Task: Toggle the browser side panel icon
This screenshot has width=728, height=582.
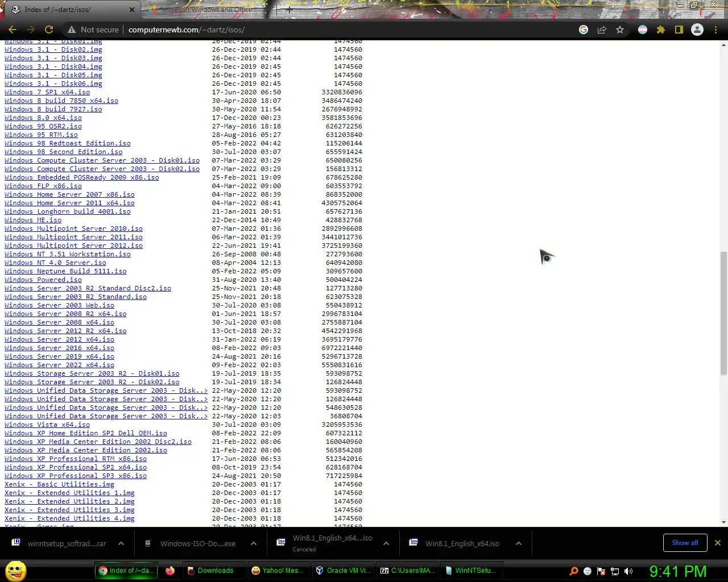Action: [679, 30]
